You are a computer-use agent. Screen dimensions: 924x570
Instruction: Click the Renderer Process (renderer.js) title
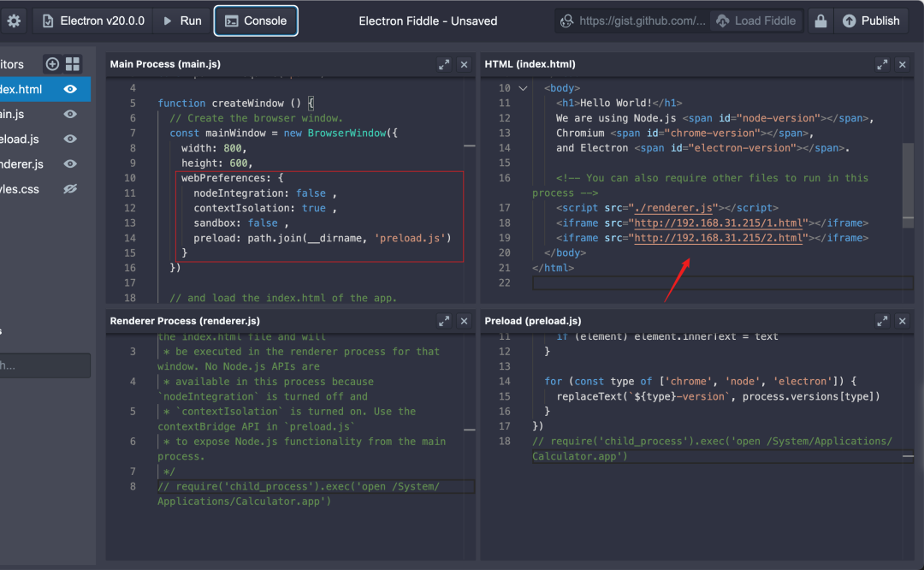coord(185,321)
